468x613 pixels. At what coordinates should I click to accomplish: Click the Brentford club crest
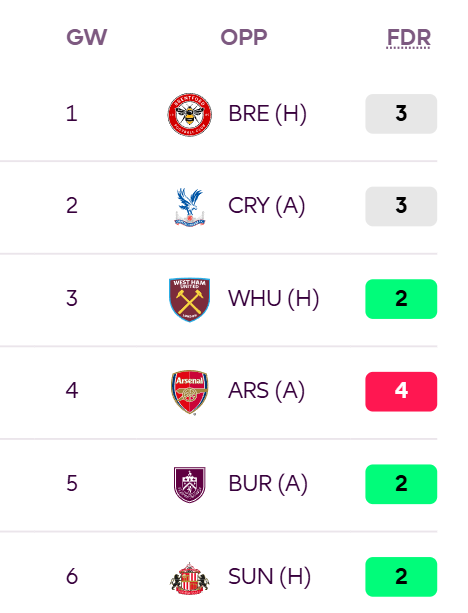[190, 114]
